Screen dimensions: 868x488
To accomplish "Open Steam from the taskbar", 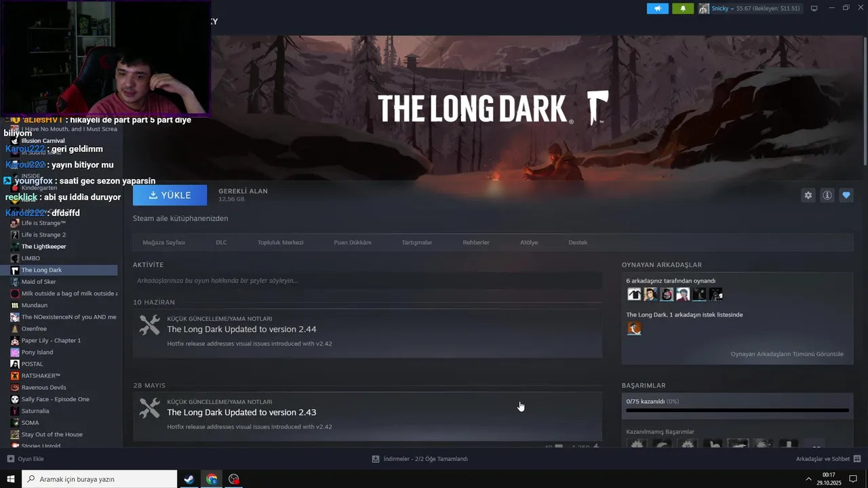I will tap(189, 479).
